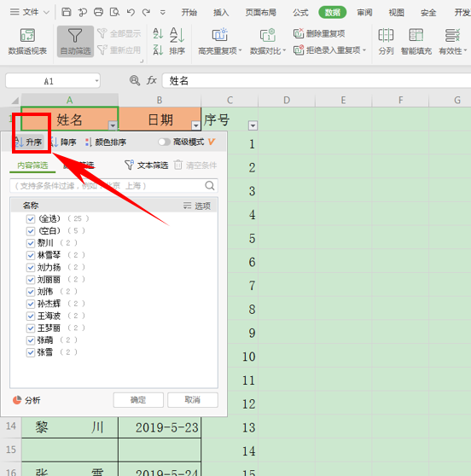Viewport: 471px width, 476px height.
Task: Click the 全部显示 show all icon
Action: (102, 33)
